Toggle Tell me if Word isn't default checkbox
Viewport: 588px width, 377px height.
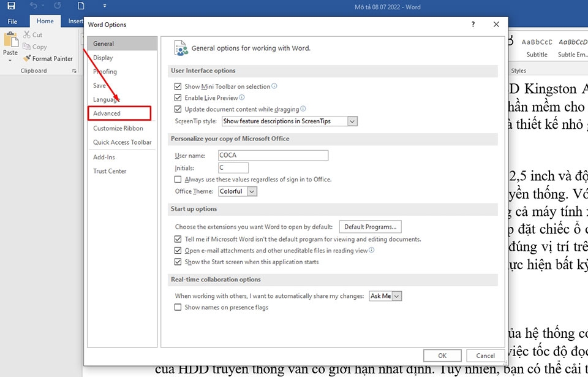[178, 239]
